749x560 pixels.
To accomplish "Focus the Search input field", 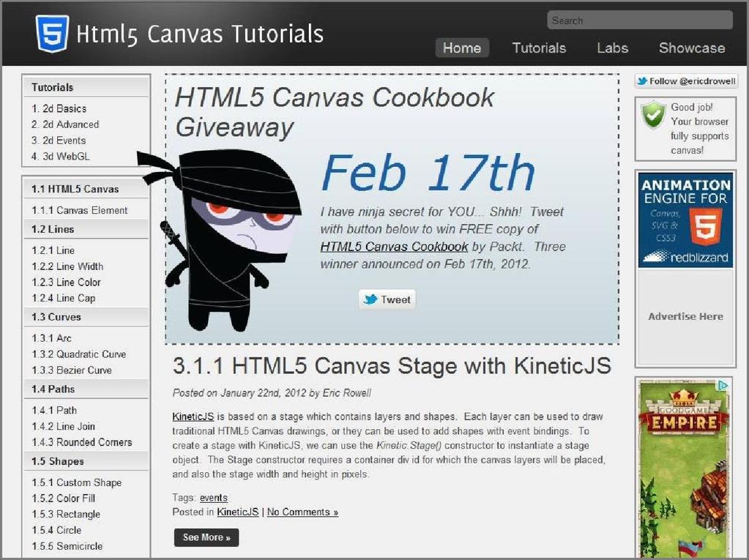I will [640, 20].
